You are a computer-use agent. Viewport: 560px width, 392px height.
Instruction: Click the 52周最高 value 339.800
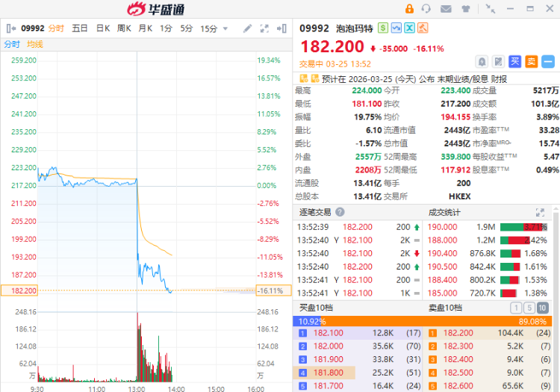coord(455,157)
